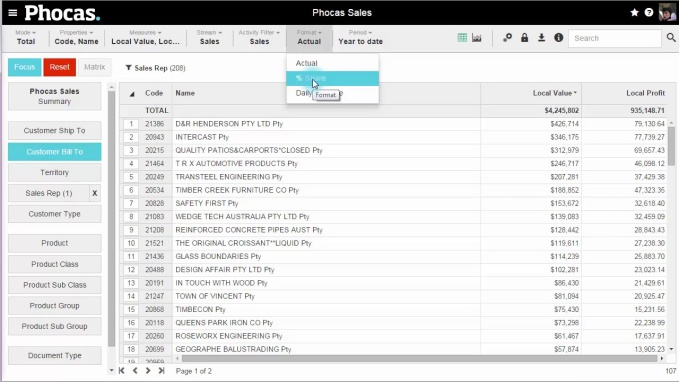Screen dimensions: 679x382
Task: Click the lock icon in toolbar
Action: (524, 38)
